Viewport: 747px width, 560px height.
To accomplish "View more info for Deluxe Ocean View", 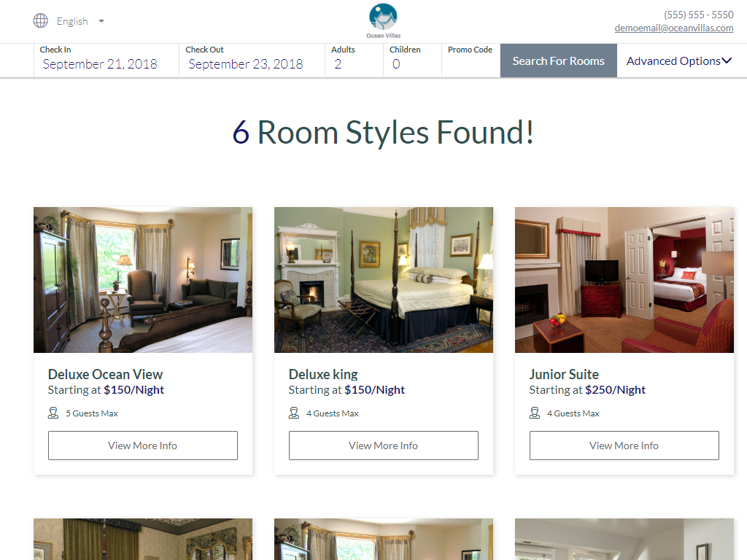I will click(x=143, y=446).
